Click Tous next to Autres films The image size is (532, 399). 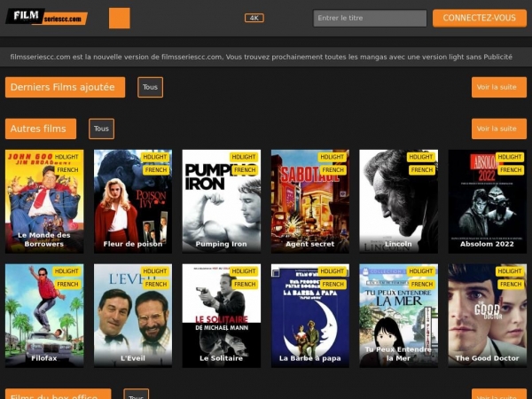pyautogui.click(x=101, y=129)
